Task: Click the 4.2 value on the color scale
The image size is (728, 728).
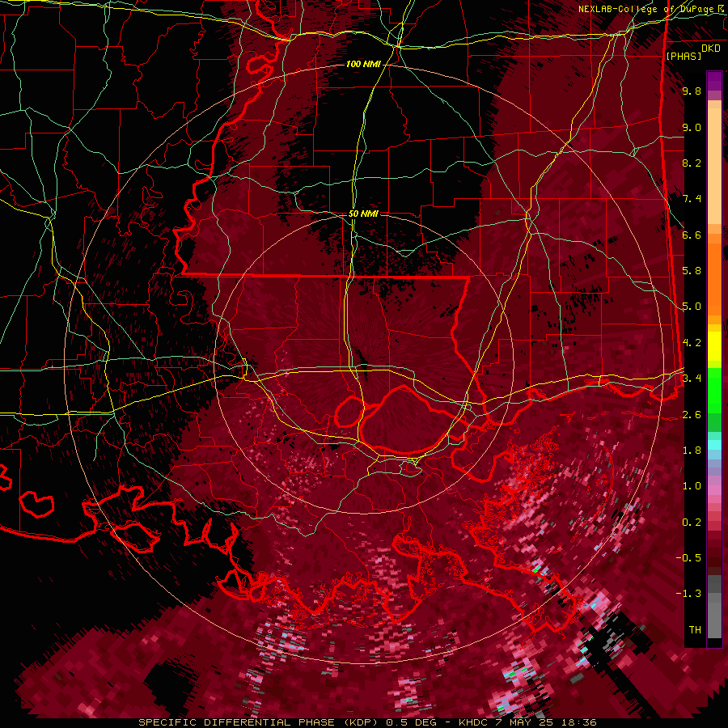Action: tap(692, 343)
